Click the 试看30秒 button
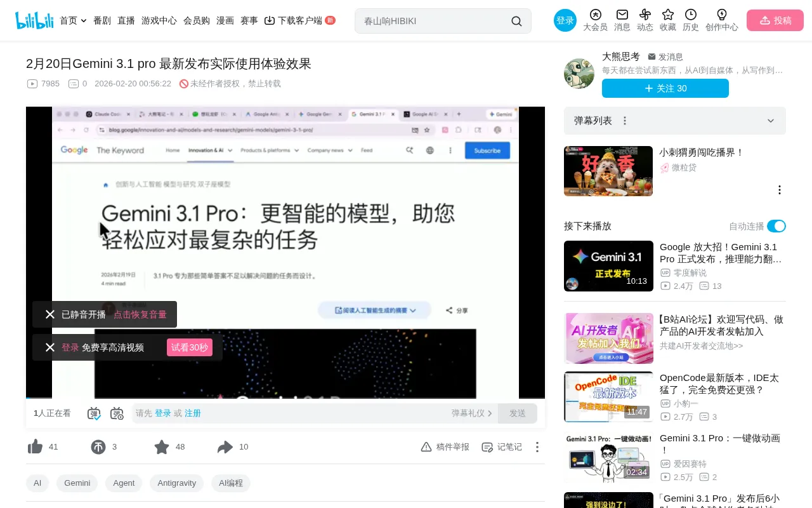The image size is (812, 508). [190, 347]
